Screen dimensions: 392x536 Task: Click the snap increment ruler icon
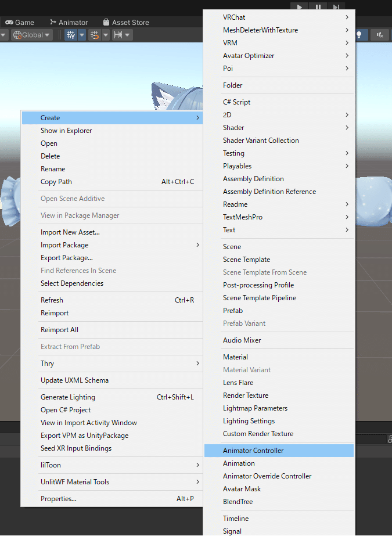point(118,35)
